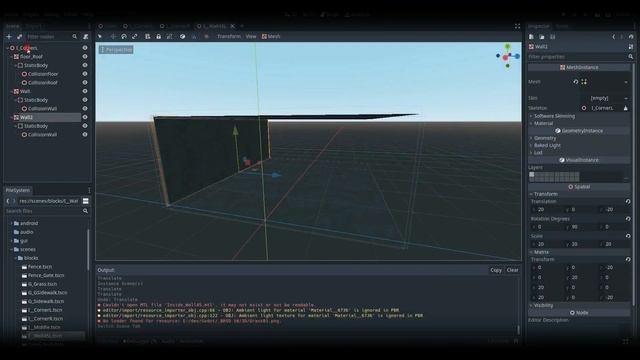Collapse the scenes folder in FileSystem
Image resolution: width=640 pixels, height=360 pixels.
coord(11,249)
